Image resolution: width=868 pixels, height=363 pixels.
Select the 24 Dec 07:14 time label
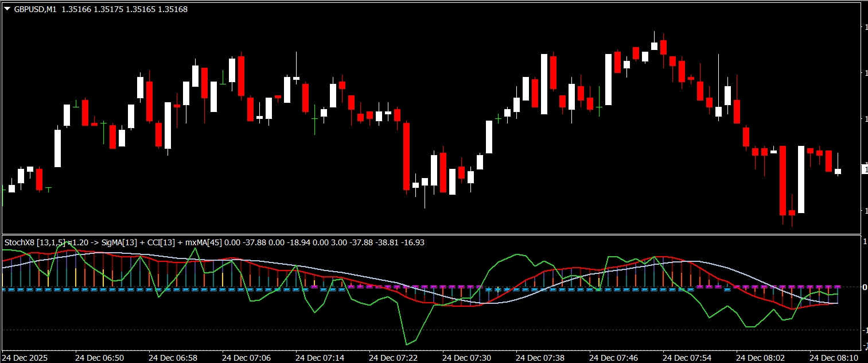(x=320, y=358)
